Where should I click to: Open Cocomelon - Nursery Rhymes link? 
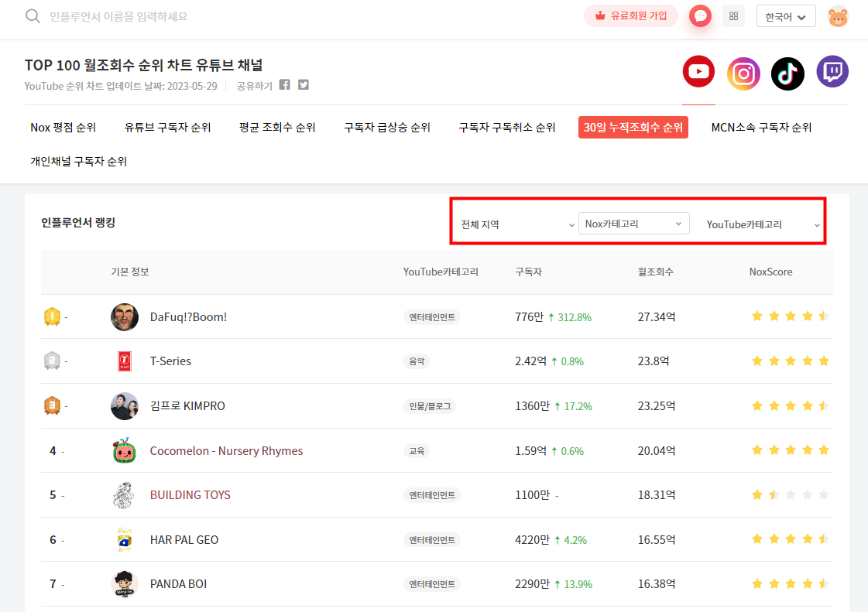226,451
